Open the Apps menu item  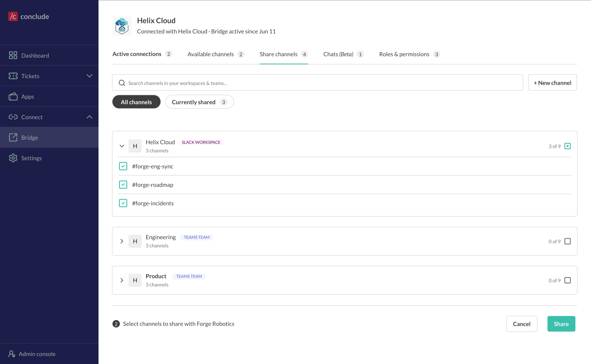click(49, 97)
